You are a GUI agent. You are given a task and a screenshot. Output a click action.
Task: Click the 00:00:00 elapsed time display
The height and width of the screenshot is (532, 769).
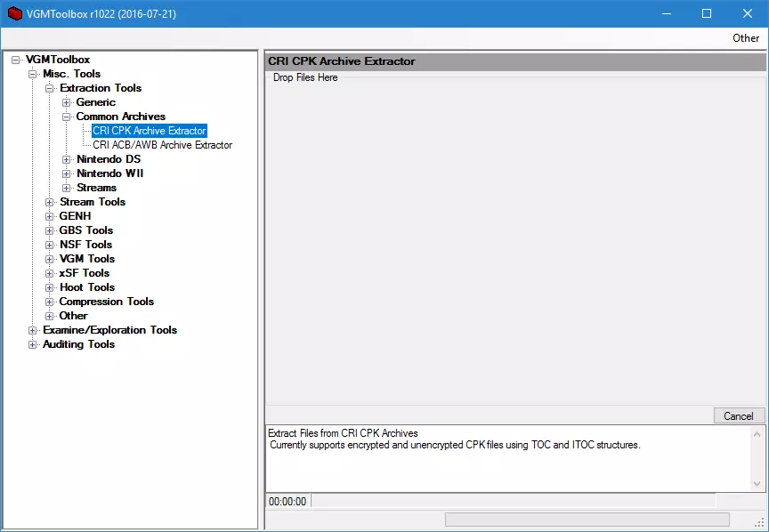pyautogui.click(x=287, y=501)
